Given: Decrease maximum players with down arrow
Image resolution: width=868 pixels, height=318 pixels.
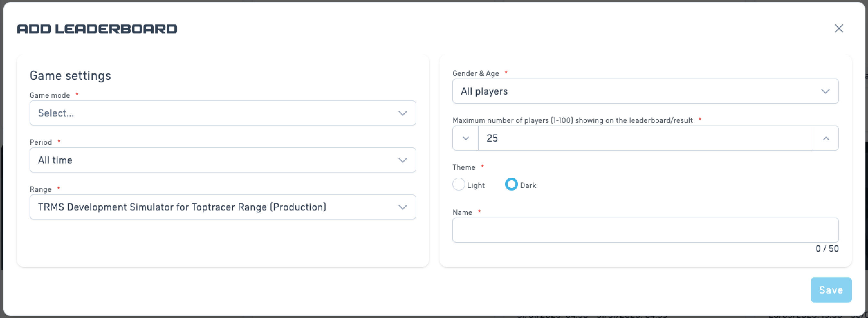Looking at the screenshot, I should coord(466,138).
